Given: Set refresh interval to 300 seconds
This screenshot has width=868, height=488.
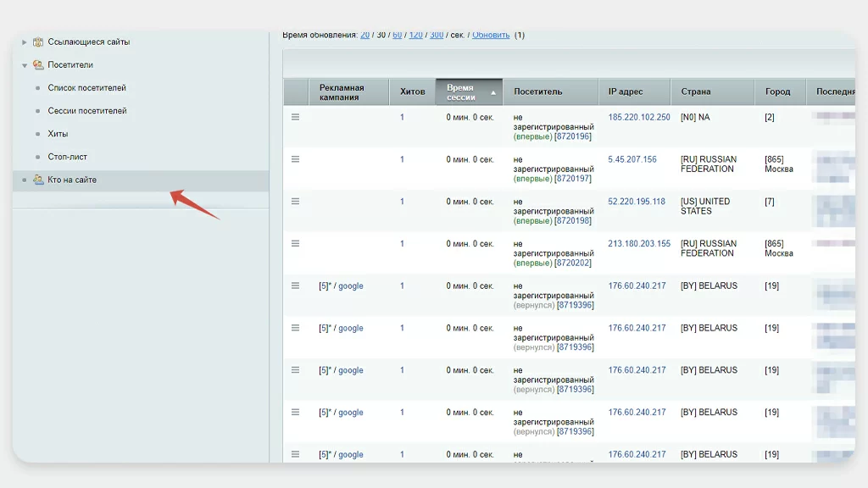Looking at the screenshot, I should coord(436,35).
